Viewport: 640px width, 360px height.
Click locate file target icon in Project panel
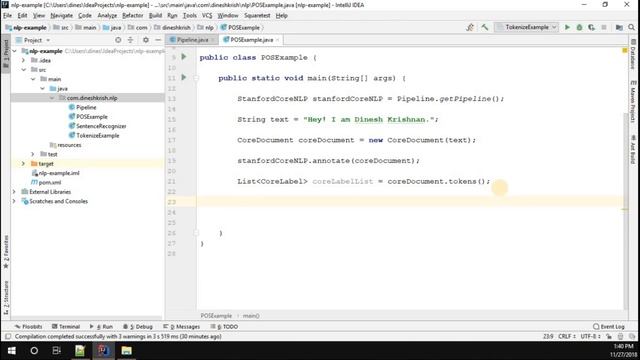[118, 40]
